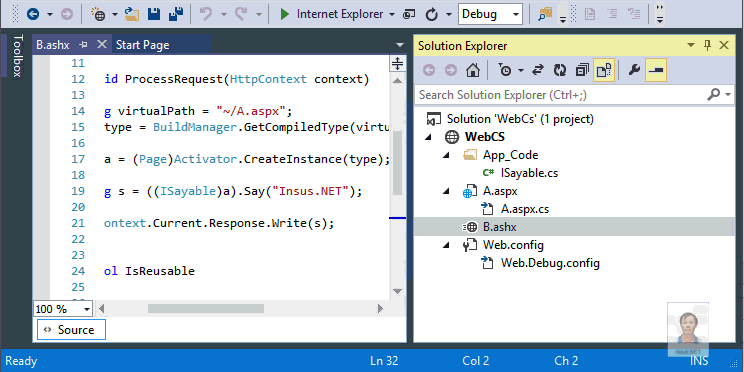The height and width of the screenshot is (372, 744).
Task: Open the Toolbox side tab
Action: (17, 55)
